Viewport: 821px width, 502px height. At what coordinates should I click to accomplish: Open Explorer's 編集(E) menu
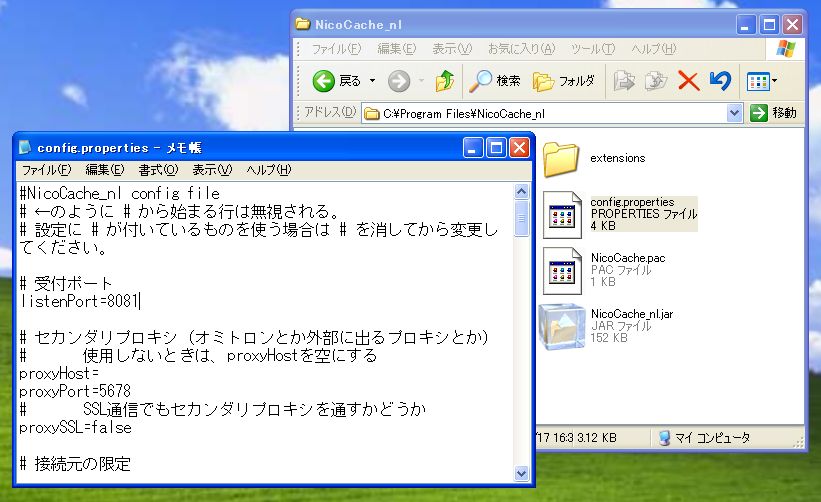click(x=396, y=49)
